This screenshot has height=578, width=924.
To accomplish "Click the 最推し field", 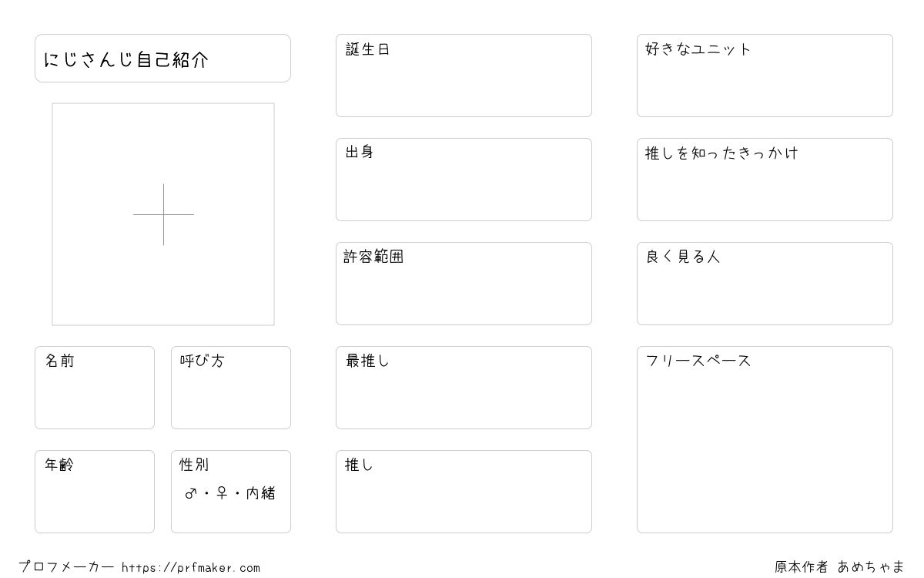I will [464, 388].
